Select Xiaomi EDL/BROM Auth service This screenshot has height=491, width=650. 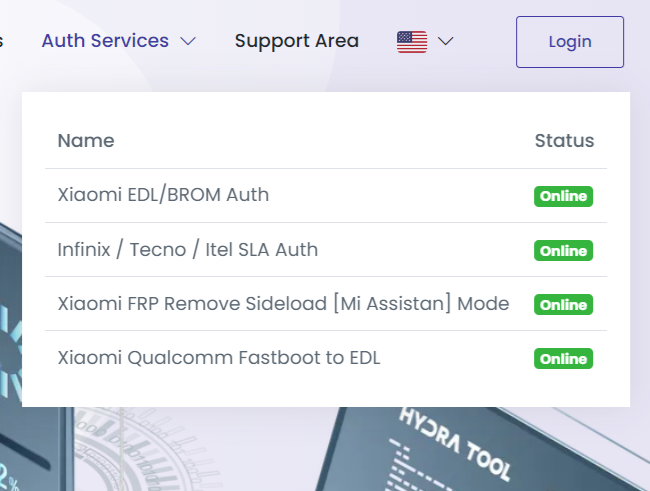tap(163, 195)
